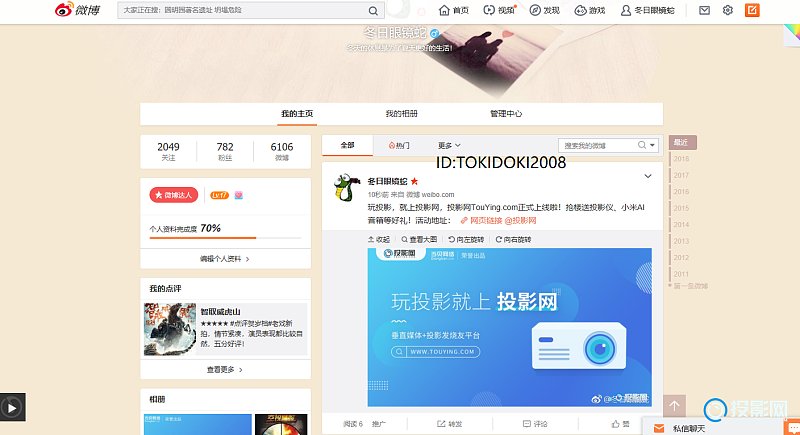
Task: Open the post options chevron menu
Action: tap(647, 177)
